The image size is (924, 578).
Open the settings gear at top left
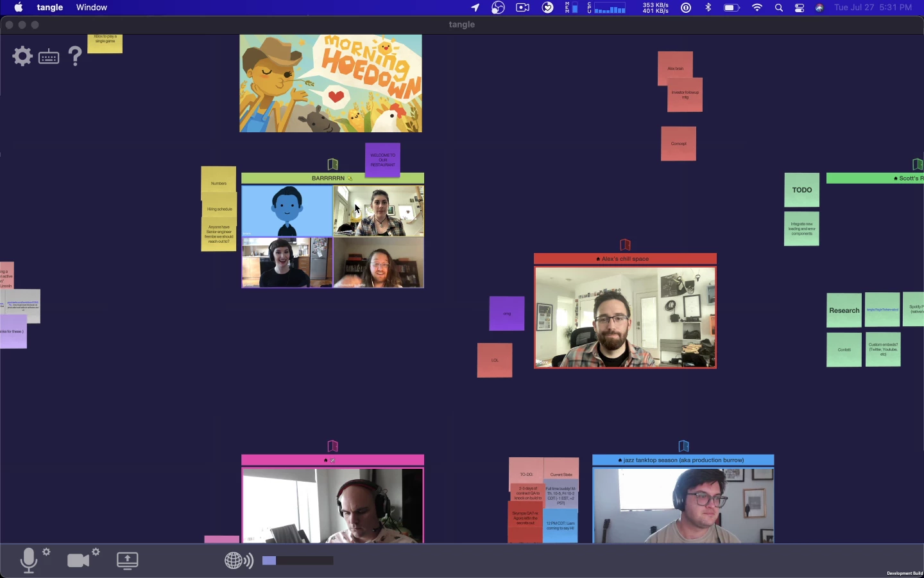point(22,57)
